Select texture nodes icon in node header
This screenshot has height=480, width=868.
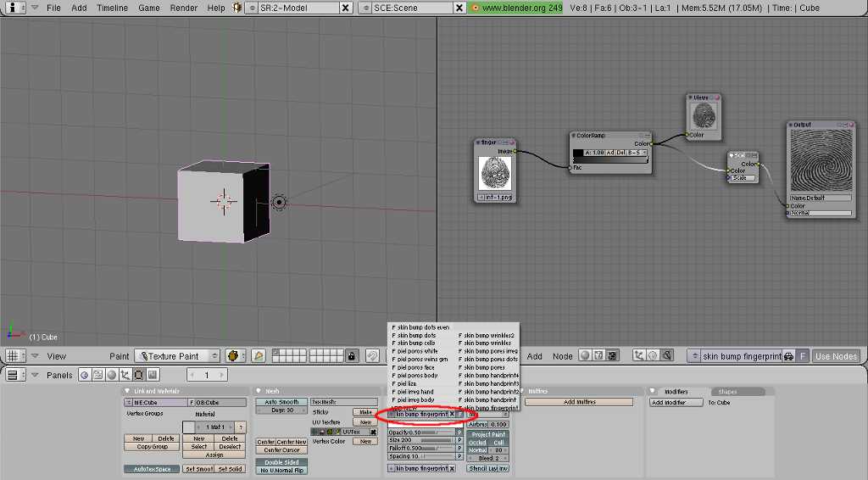point(612,356)
